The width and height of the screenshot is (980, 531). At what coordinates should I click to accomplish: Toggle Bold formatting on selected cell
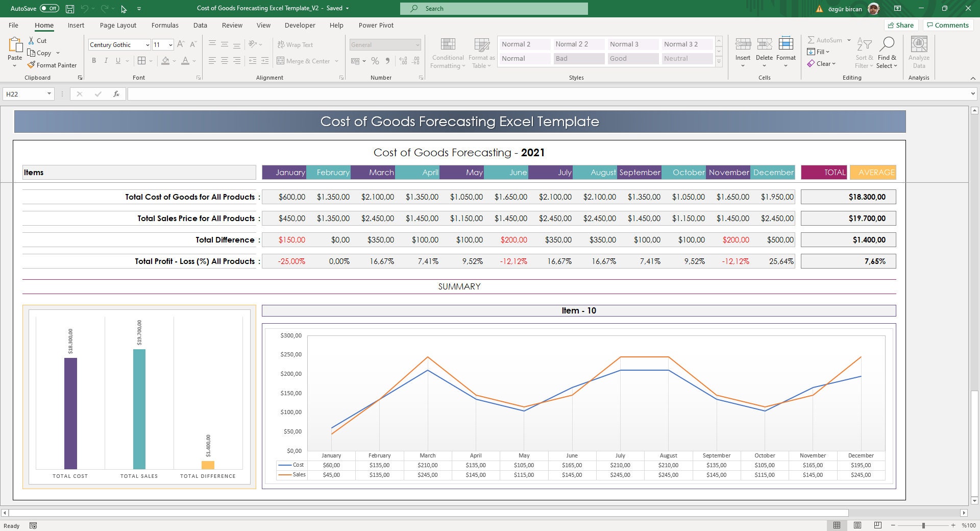click(94, 60)
